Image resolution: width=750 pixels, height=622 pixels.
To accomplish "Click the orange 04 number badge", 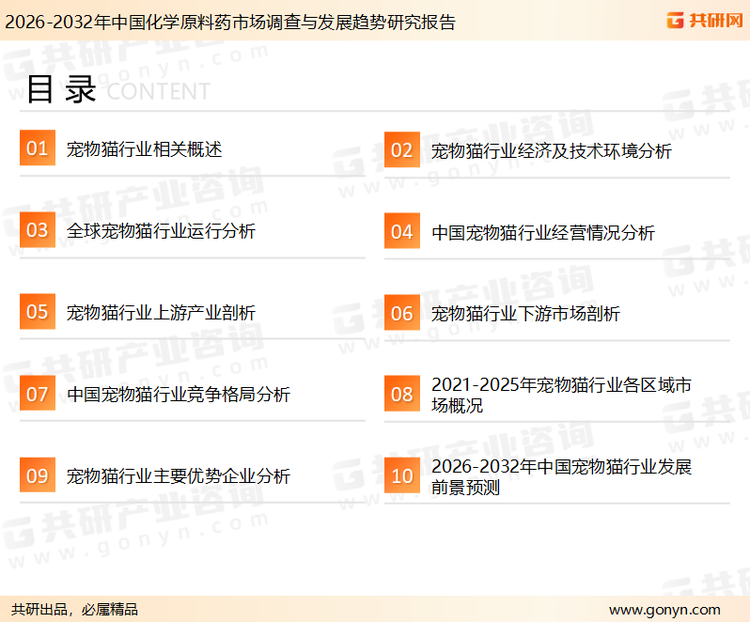I will point(402,231).
